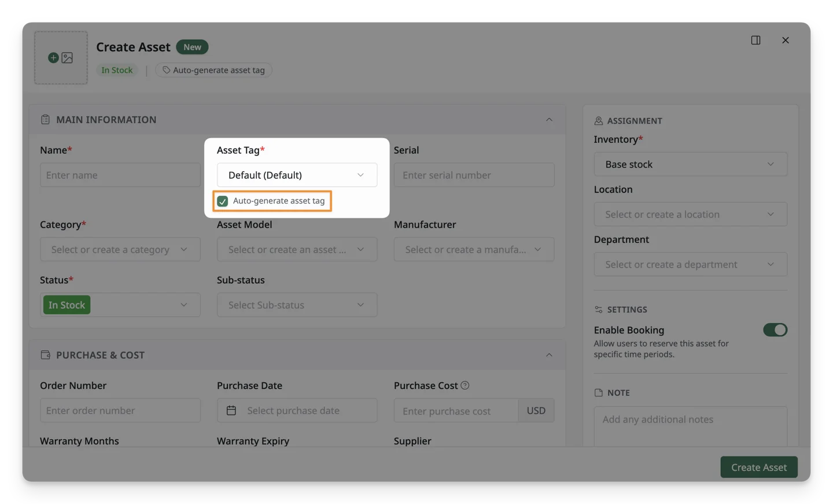833x504 pixels.
Task: Open the Sub-status dropdown
Action: [x=297, y=305]
